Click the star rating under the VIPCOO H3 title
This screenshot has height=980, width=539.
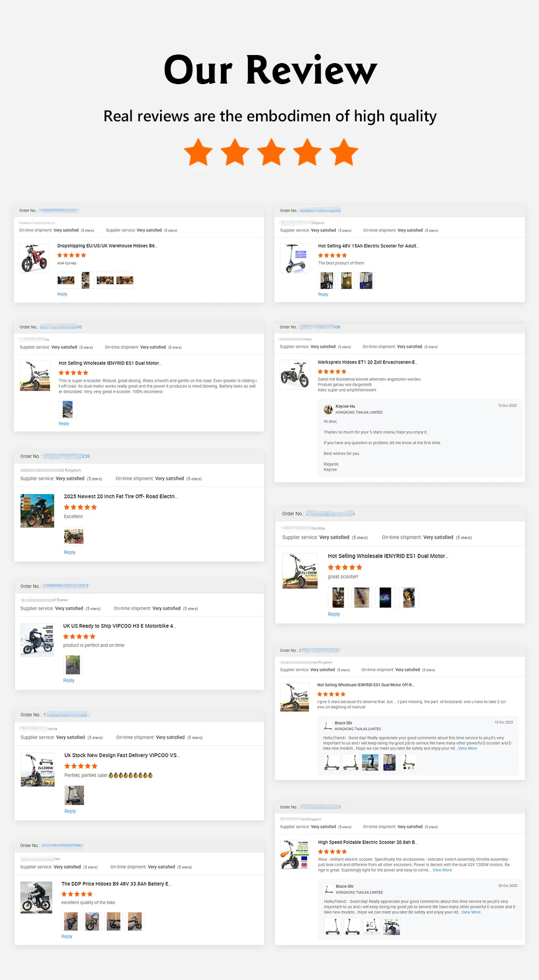point(79,637)
